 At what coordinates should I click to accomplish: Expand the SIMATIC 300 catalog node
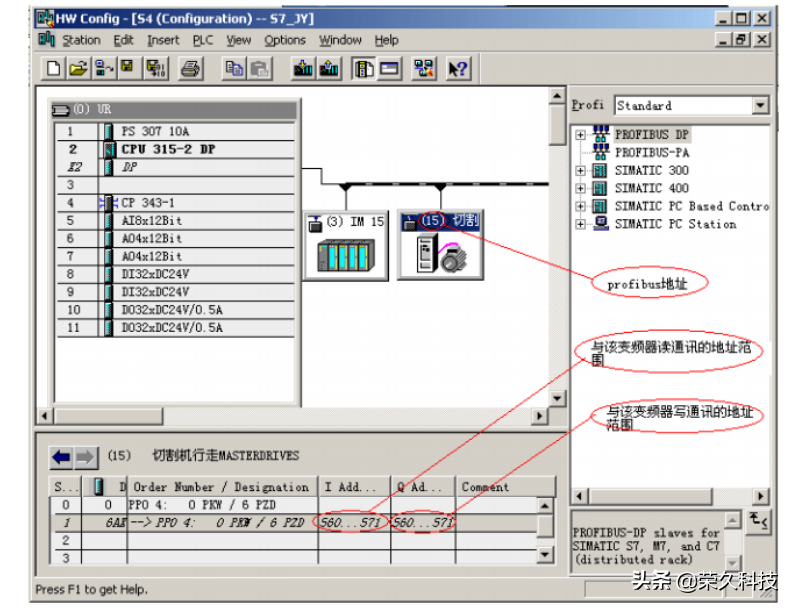580,171
